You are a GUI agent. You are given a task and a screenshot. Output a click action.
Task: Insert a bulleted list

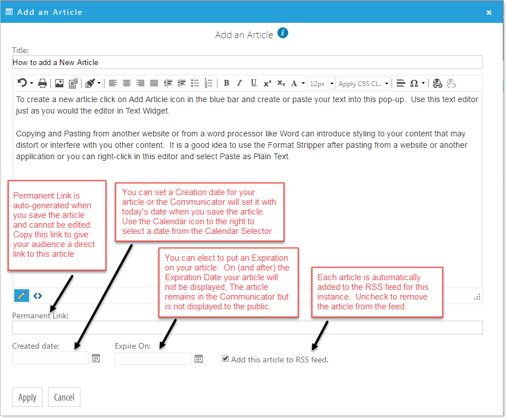195,83
